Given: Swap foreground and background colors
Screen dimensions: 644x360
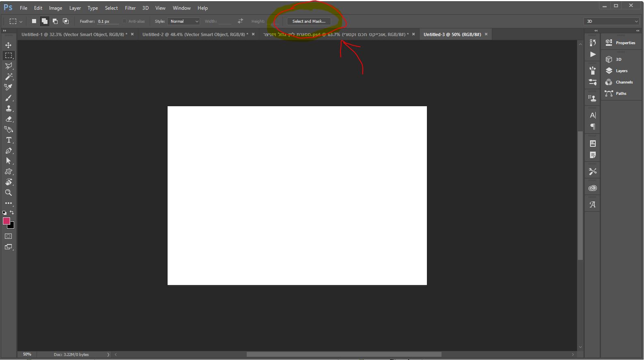Looking at the screenshot, I should 12,212.
